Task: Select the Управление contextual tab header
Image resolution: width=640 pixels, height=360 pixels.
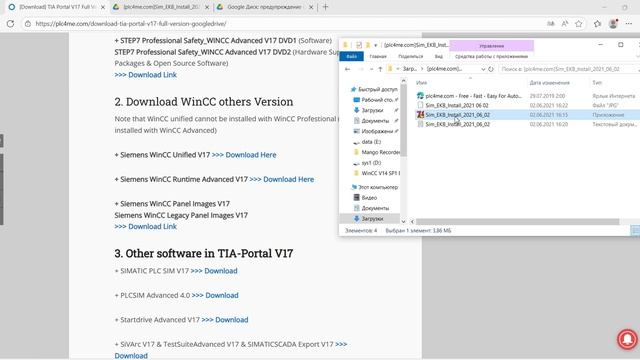Action: tap(491, 46)
